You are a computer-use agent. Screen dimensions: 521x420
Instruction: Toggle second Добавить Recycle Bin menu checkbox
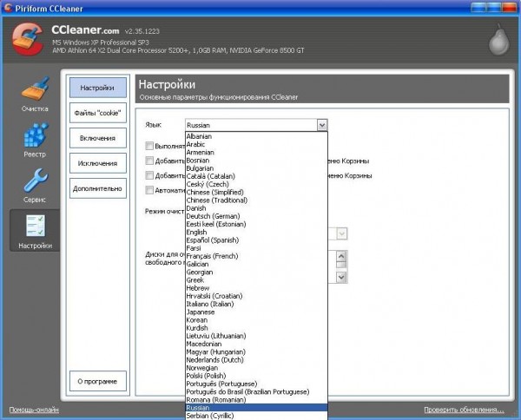[149, 175]
